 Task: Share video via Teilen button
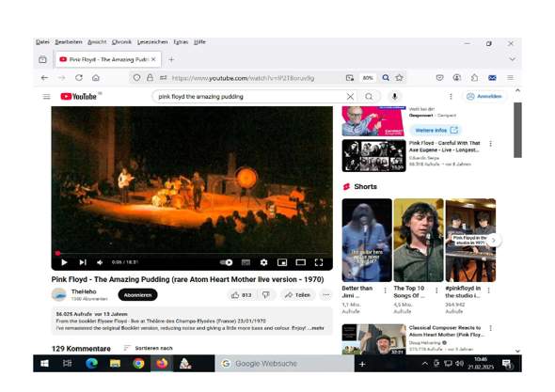[x=297, y=295]
